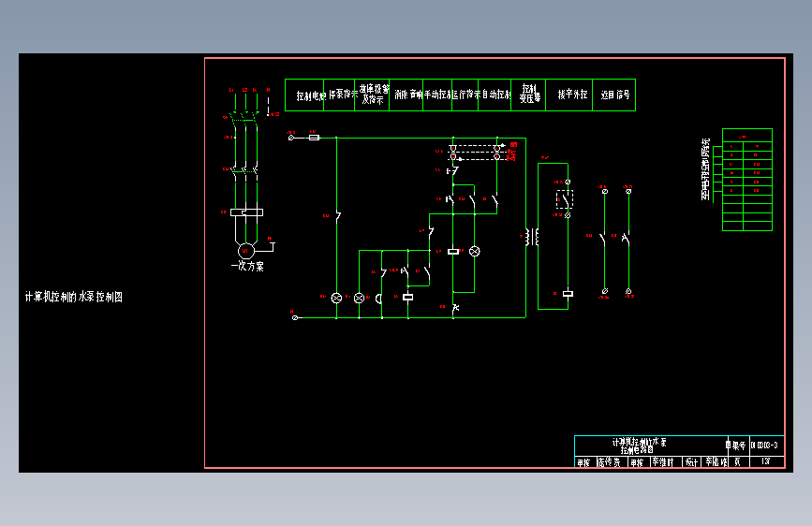Click the 设计 cell in title block
The image size is (812, 526).
[691, 462]
